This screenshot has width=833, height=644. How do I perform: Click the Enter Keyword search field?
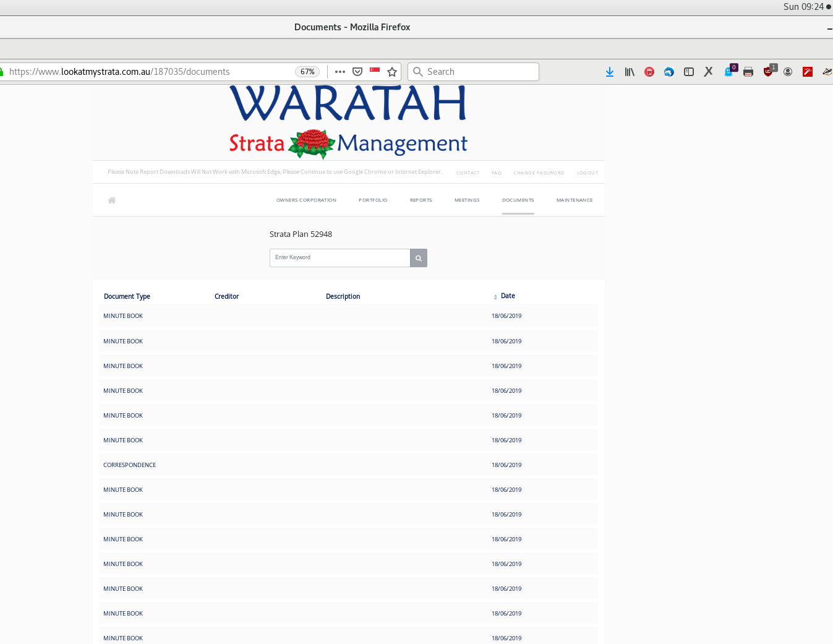[340, 258]
